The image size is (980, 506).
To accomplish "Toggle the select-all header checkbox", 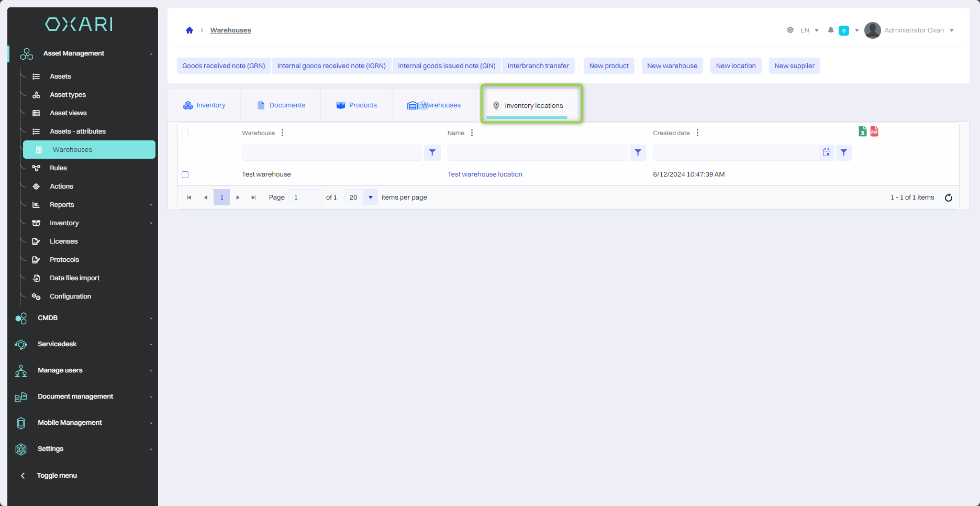I will (x=185, y=133).
